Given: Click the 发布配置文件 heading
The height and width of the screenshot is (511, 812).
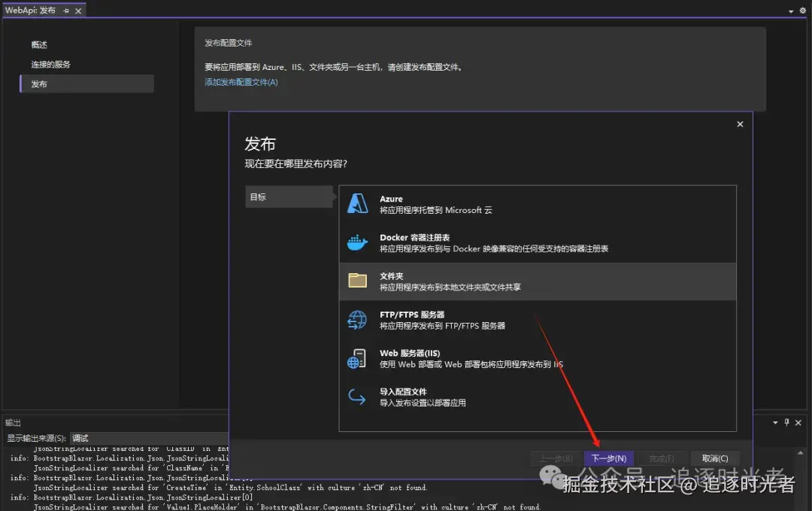Looking at the screenshot, I should (229, 43).
